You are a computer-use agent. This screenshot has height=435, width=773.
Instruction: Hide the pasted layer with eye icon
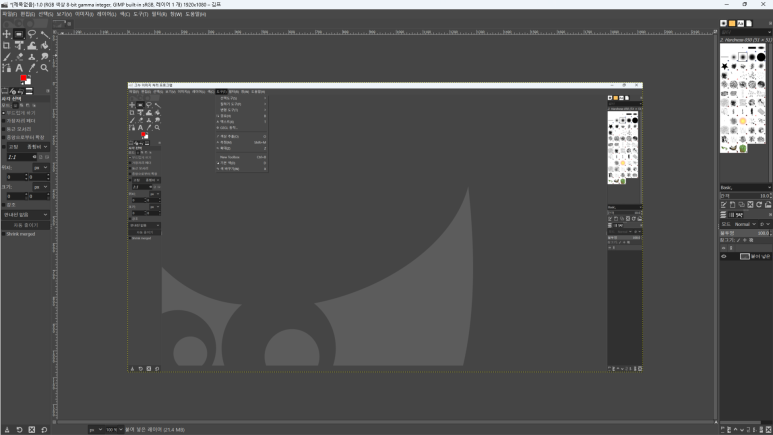[724, 256]
